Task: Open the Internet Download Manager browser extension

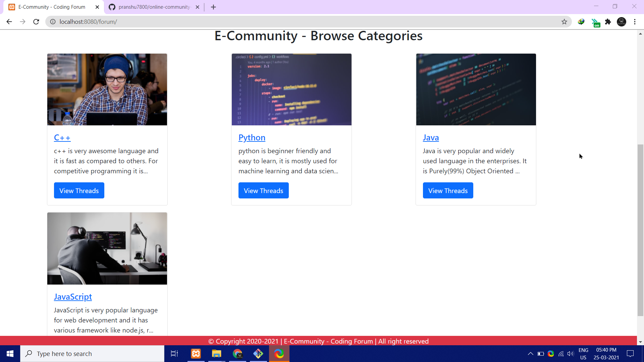Action: point(581,21)
